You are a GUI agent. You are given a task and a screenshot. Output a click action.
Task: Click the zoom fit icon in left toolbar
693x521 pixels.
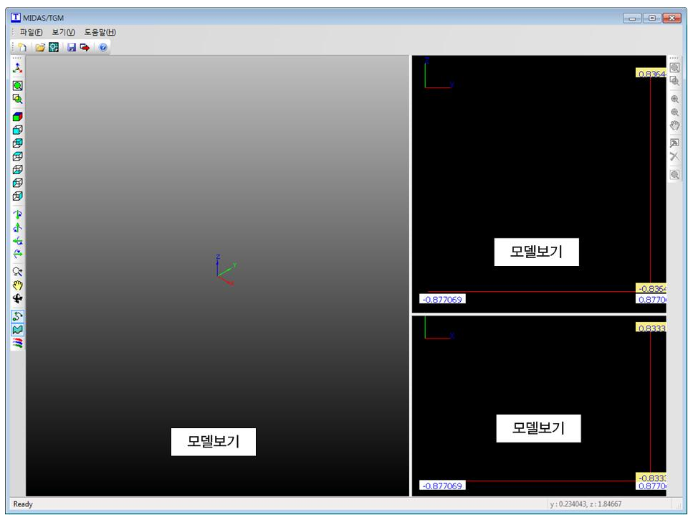18,86
